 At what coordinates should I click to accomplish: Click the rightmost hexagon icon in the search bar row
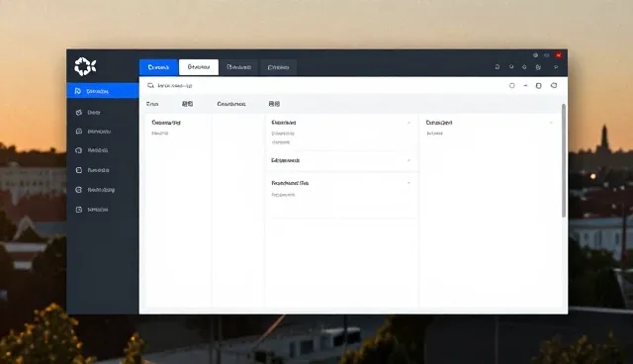[x=554, y=85]
